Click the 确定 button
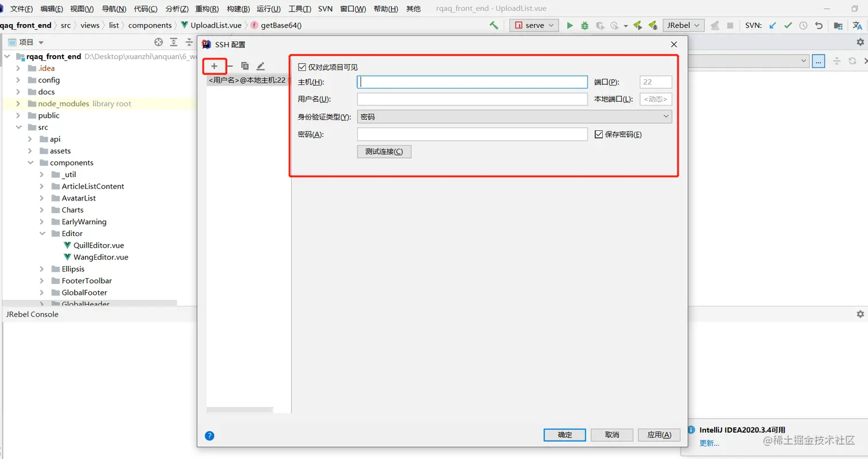Image resolution: width=868 pixels, height=459 pixels. [565, 435]
